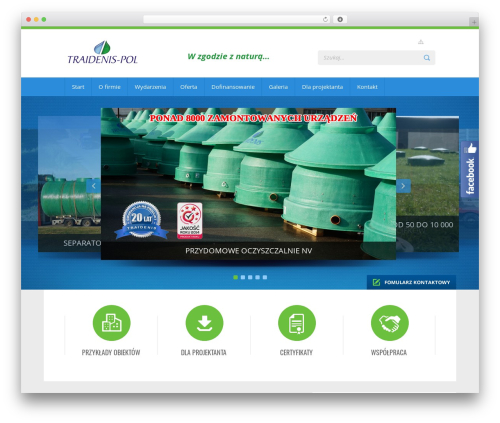Click the green download icon for Dla projektanta
The width and height of the screenshot is (500, 423).
pyautogui.click(x=204, y=323)
